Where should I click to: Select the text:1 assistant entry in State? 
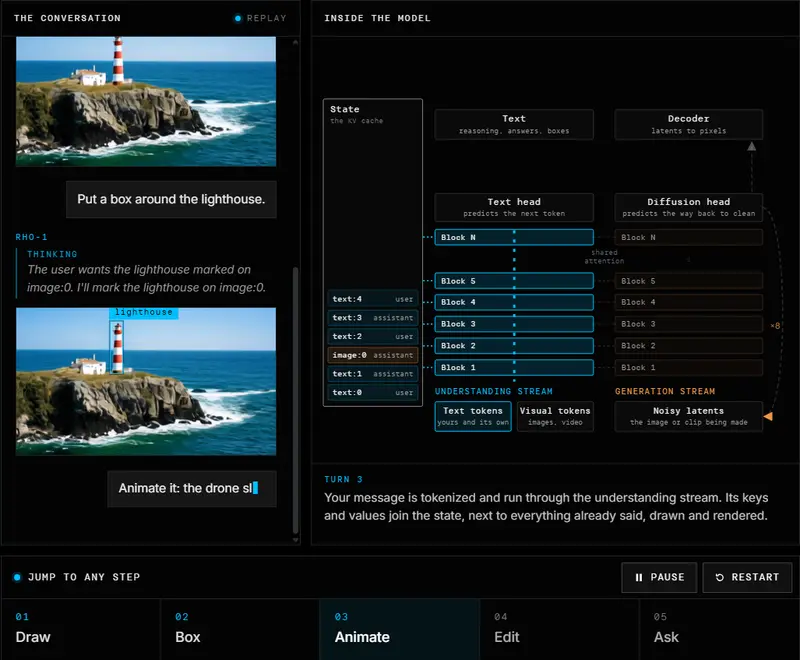(372, 374)
